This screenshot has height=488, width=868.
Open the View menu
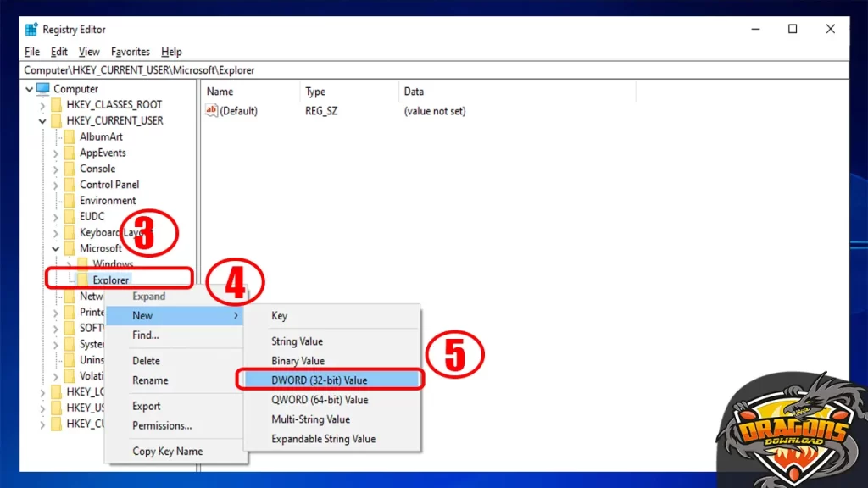[88, 51]
